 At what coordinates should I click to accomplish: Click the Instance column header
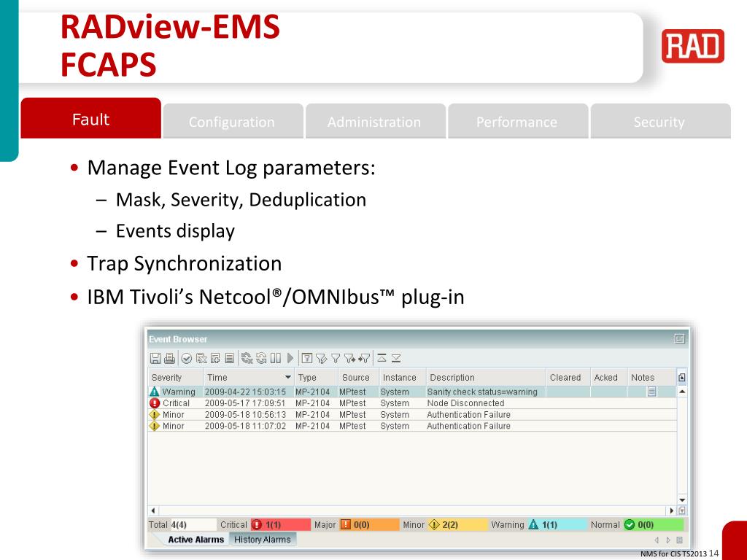[402, 377]
